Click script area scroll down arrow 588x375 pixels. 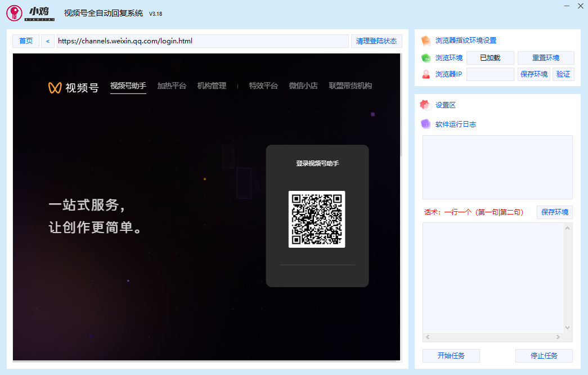point(567,327)
